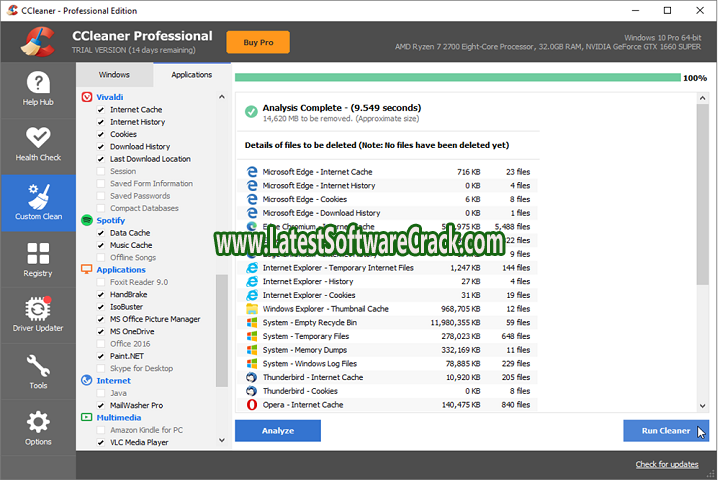720x480 pixels.
Task: Uncheck Vivaldi Internet Cache
Action: (x=101, y=110)
